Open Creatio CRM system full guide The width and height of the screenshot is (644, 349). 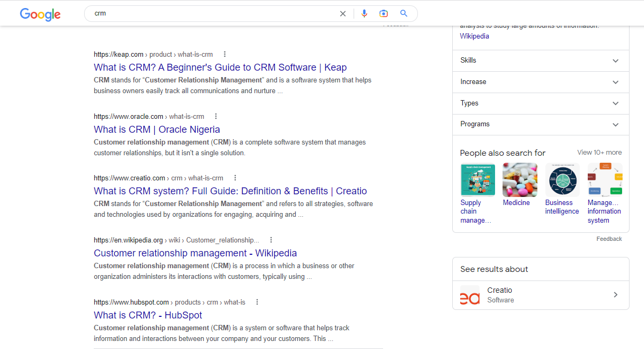(x=230, y=191)
